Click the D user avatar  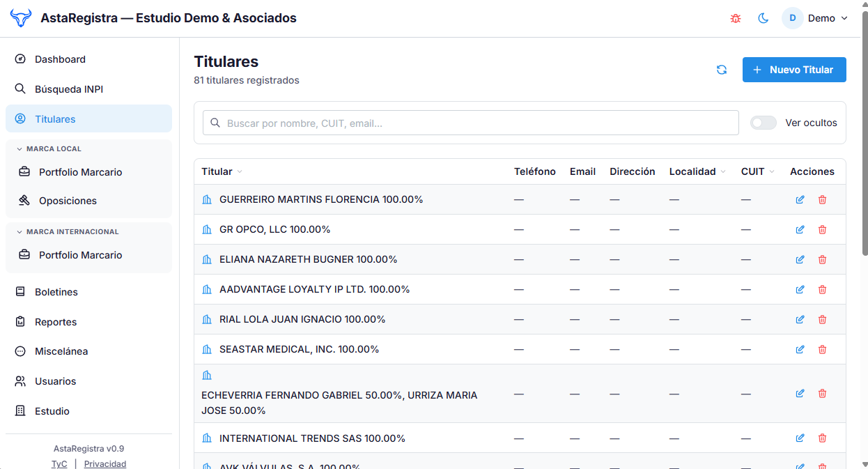pyautogui.click(x=793, y=18)
